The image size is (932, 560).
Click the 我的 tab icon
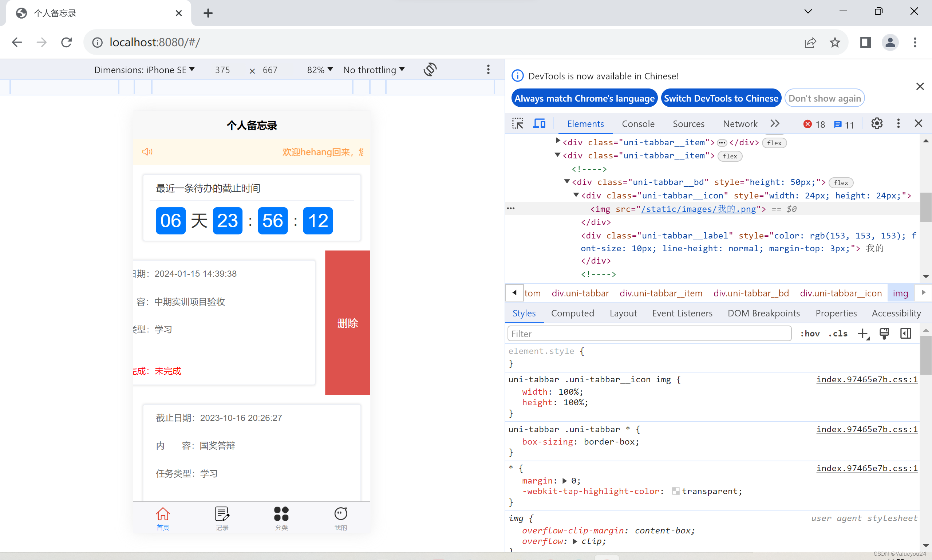click(340, 514)
